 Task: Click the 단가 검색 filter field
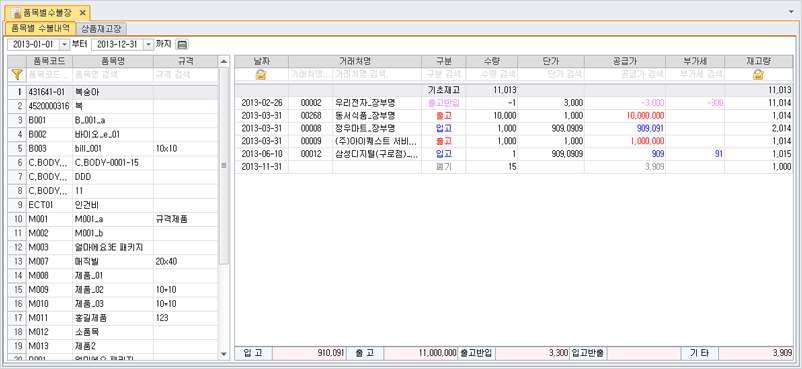[x=551, y=75]
